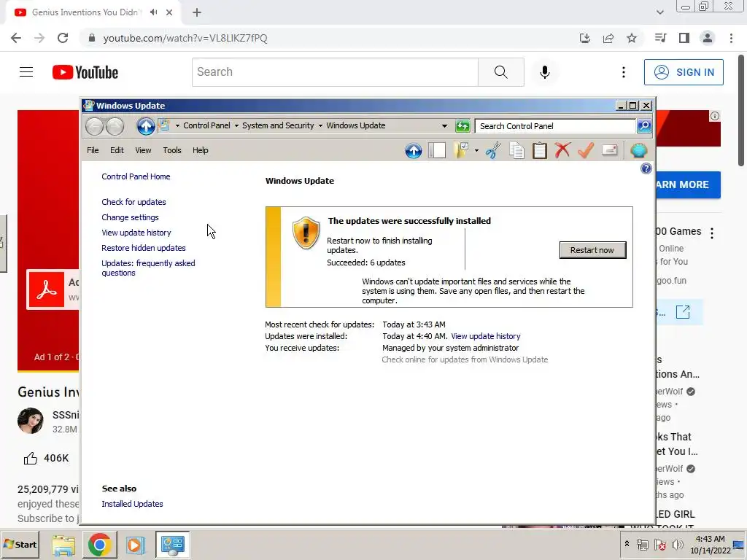Viewport: 747px width, 560px height.
Task: Click the Search Control Panel magnifier button
Action: (x=644, y=125)
